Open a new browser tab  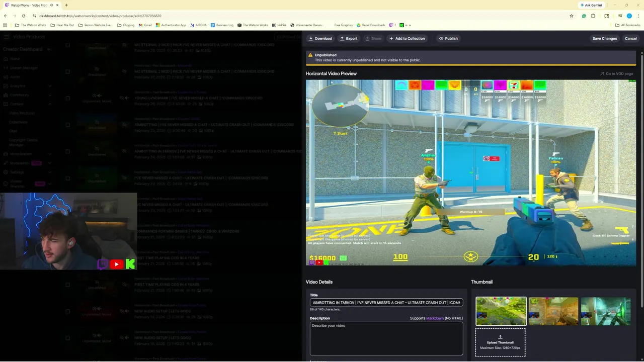66,5
